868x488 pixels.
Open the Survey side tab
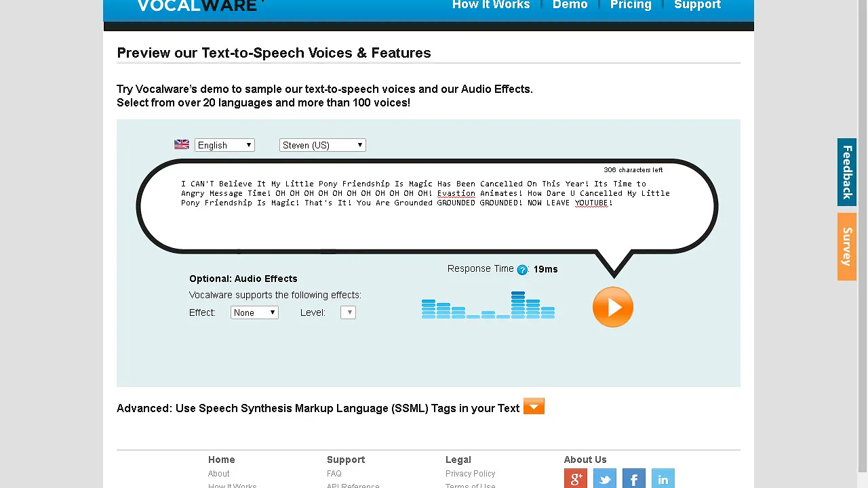click(847, 247)
